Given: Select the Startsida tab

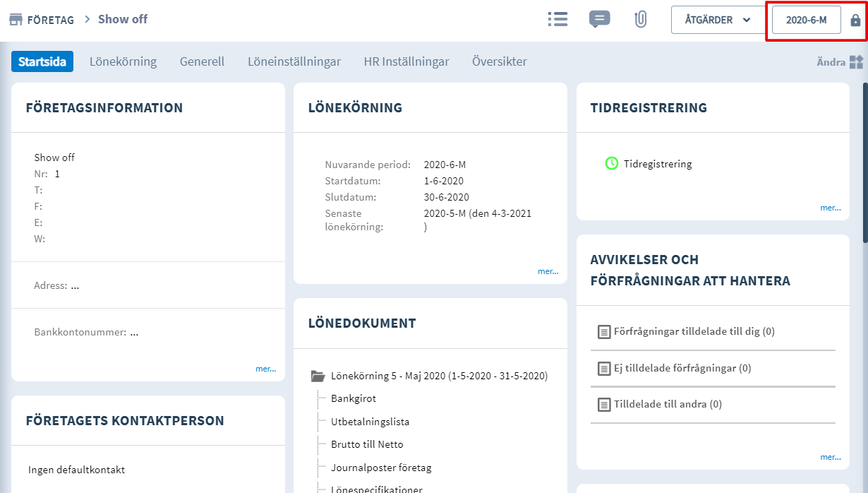Looking at the screenshot, I should (42, 61).
